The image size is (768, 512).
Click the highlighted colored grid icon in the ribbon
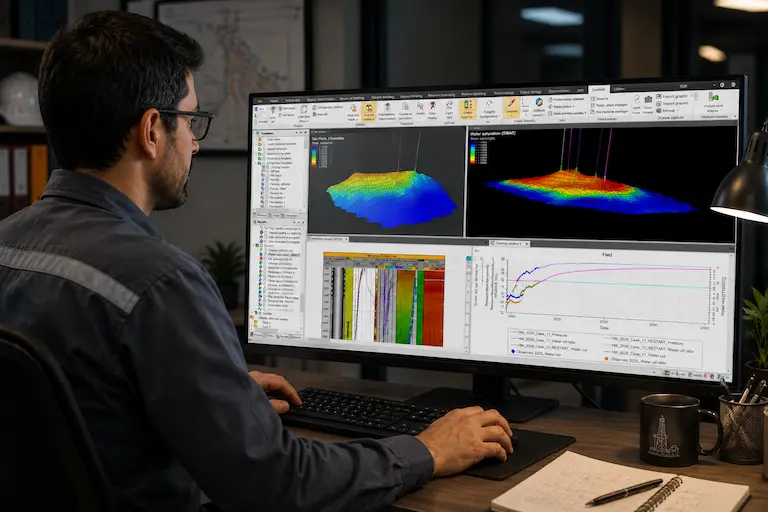468,108
